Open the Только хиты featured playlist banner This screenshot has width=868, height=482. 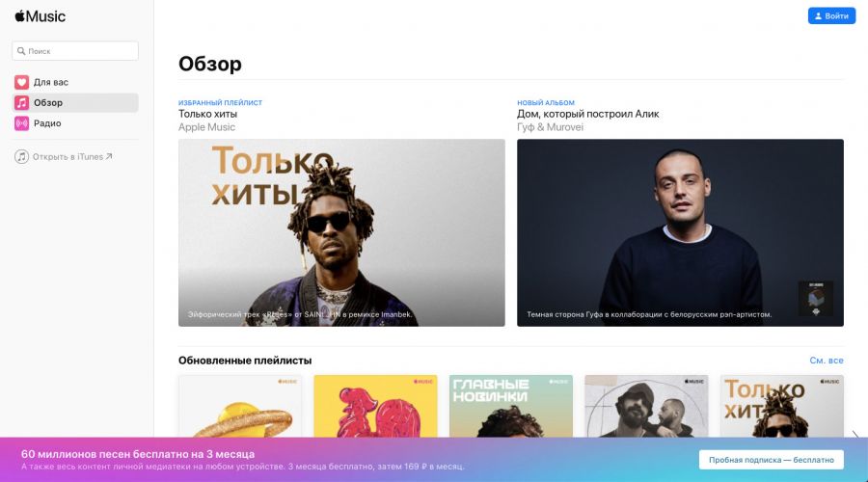pos(341,232)
